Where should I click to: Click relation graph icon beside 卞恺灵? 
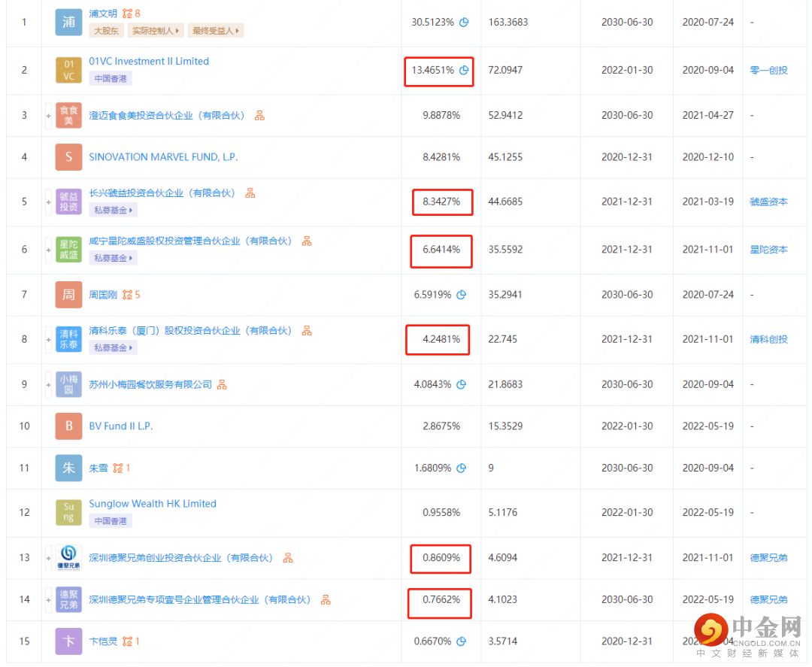coord(127,641)
